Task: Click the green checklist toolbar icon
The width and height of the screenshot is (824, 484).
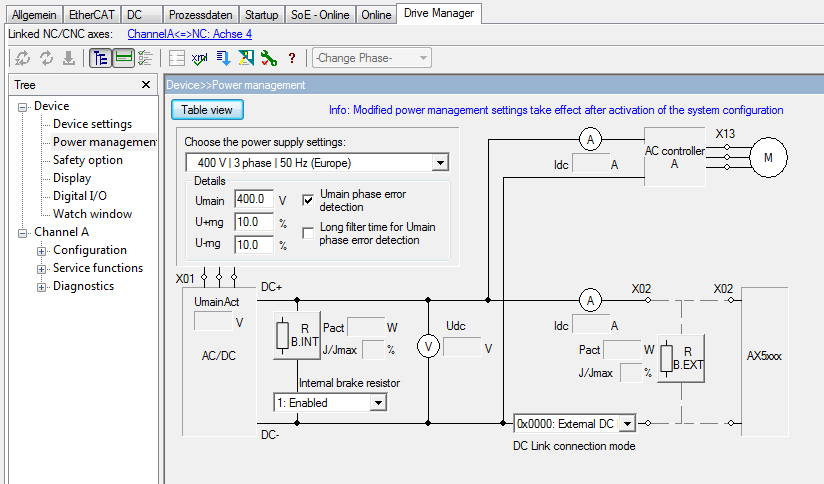Action: click(x=146, y=58)
